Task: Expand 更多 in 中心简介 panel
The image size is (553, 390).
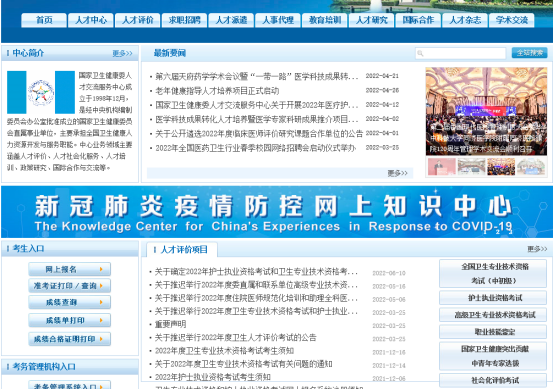Action: coord(122,53)
